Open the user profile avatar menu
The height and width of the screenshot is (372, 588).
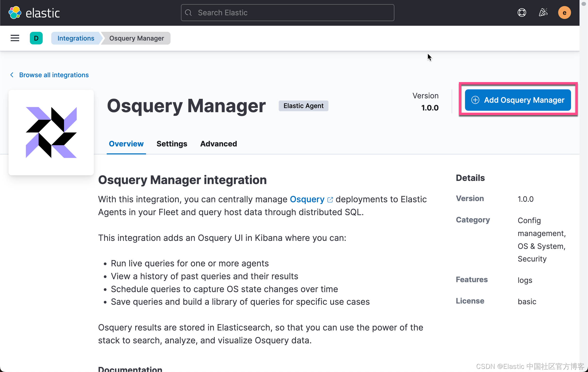pos(564,12)
